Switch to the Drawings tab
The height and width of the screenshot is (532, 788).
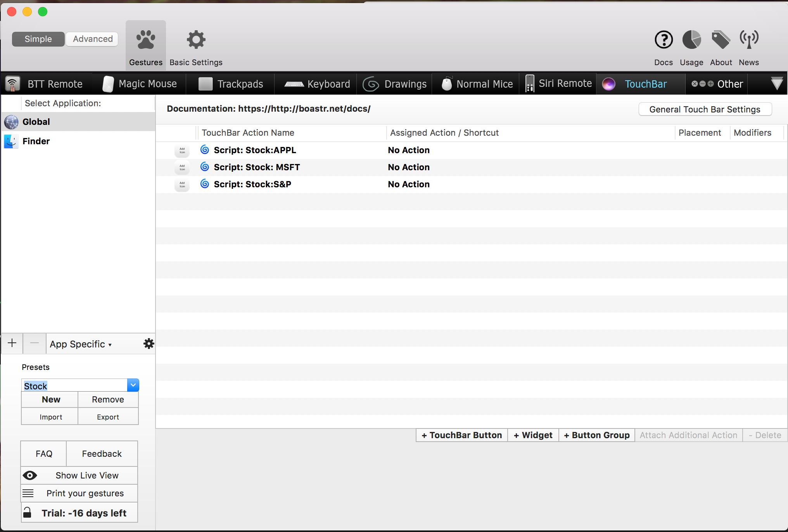[395, 84]
